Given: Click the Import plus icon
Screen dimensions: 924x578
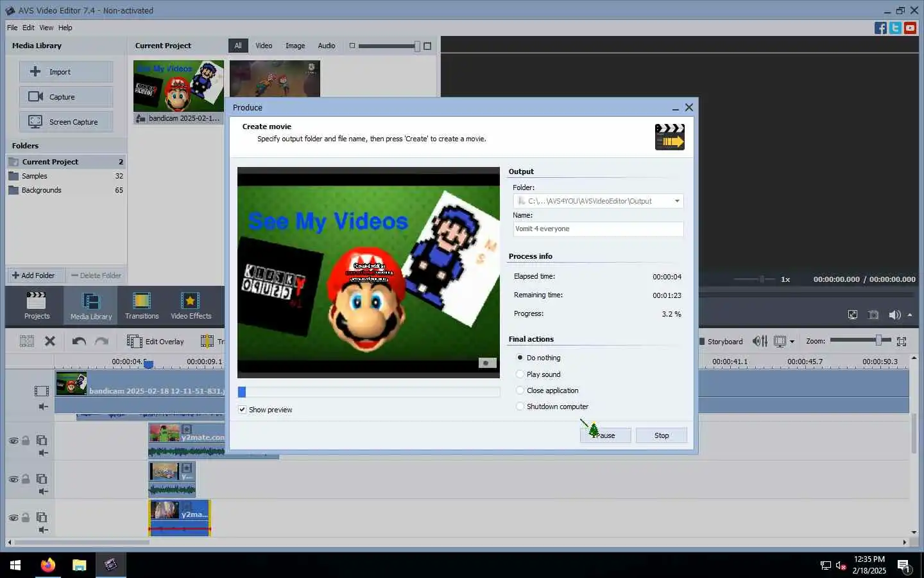Looking at the screenshot, I should [36, 71].
